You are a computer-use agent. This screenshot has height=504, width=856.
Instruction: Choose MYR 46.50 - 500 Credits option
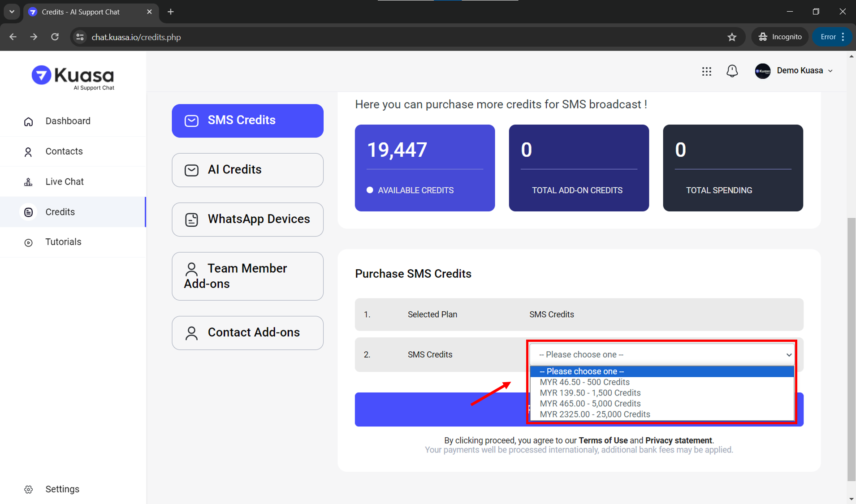[584, 382]
